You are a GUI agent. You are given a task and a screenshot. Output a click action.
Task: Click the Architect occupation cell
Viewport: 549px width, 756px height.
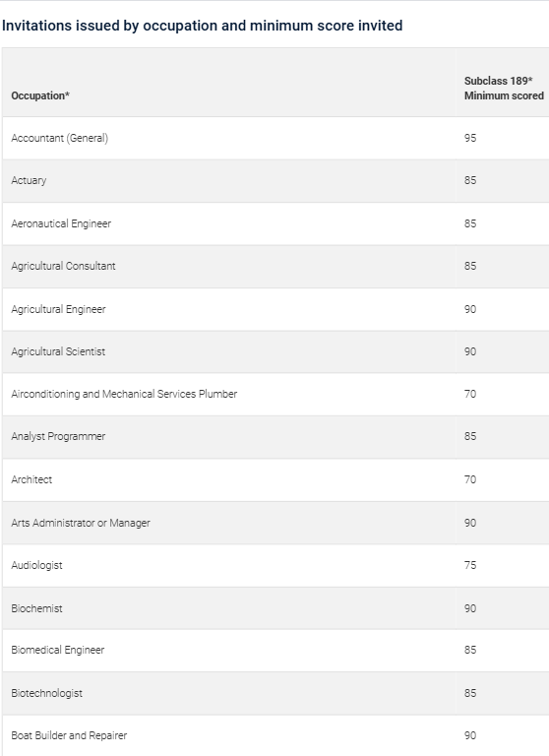(x=31, y=479)
